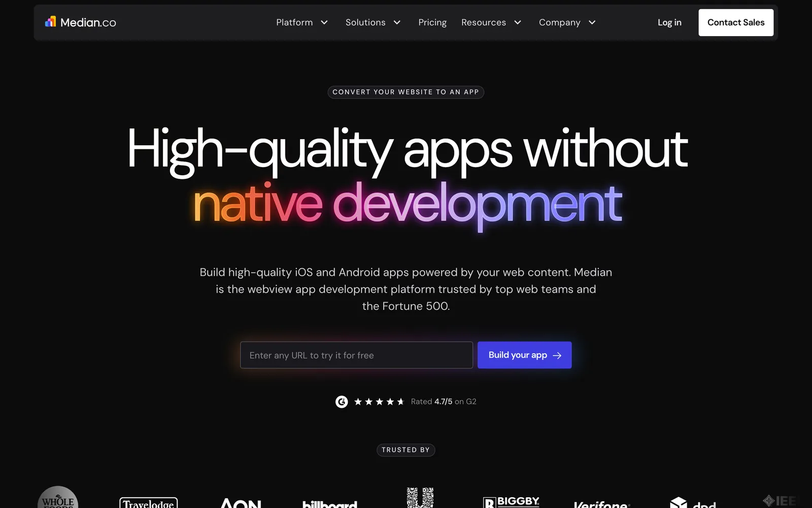The image size is (812, 508).
Task: Click the Unilever logo
Action: (x=420, y=498)
